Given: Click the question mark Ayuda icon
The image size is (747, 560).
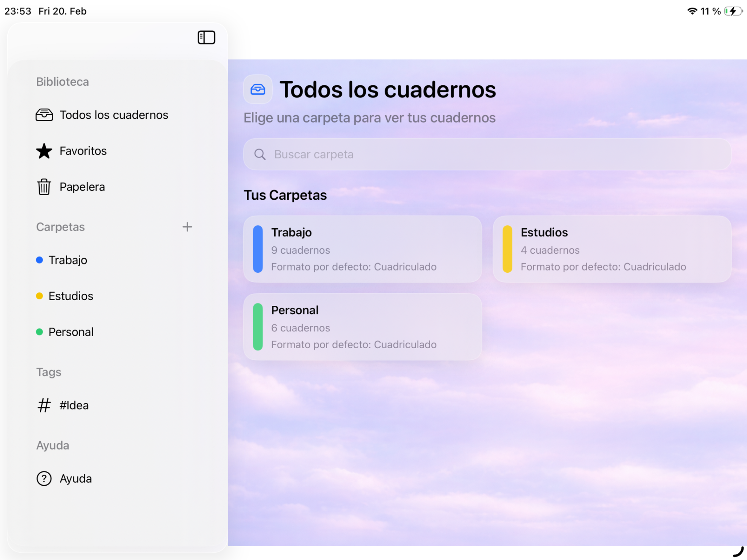Looking at the screenshot, I should point(44,478).
